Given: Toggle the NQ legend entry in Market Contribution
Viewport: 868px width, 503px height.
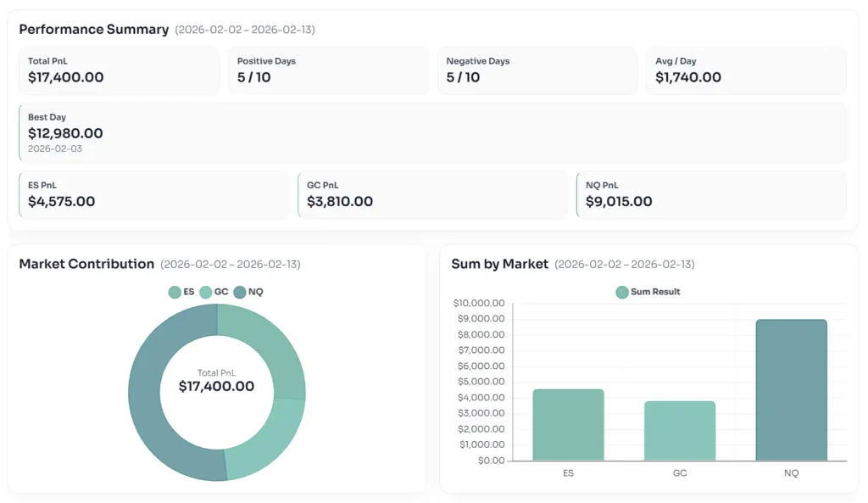Looking at the screenshot, I should 248,292.
